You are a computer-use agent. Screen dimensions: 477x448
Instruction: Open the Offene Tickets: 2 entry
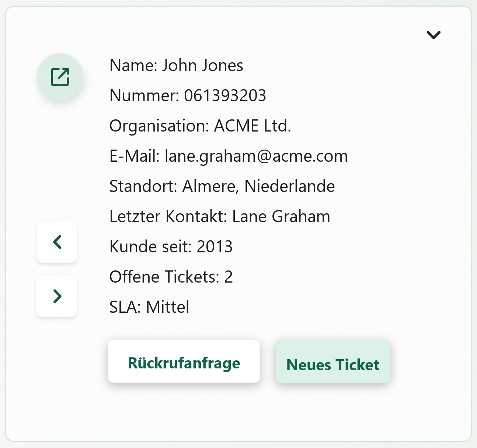[x=171, y=277]
